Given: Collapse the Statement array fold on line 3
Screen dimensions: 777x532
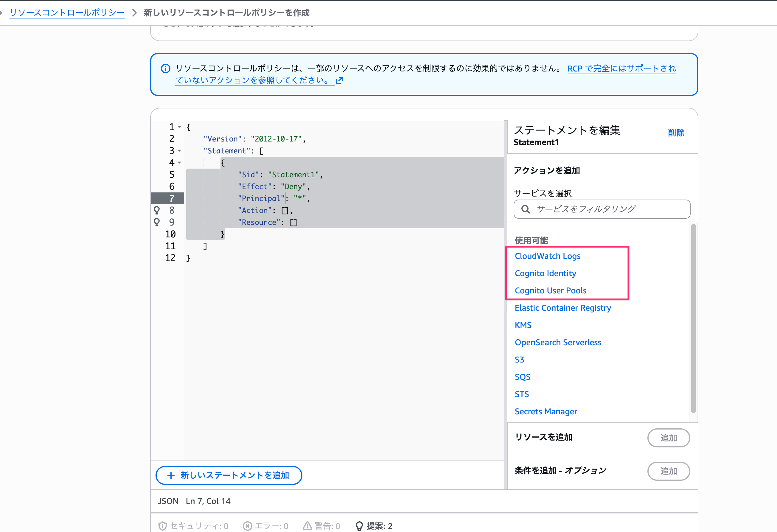Looking at the screenshot, I should coord(179,151).
